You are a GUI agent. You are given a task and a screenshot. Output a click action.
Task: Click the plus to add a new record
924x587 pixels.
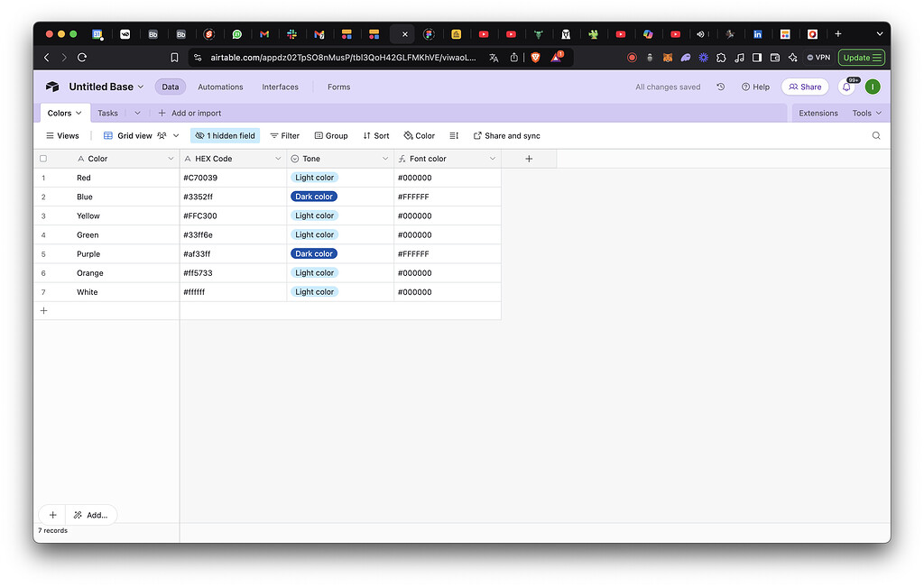click(x=43, y=309)
